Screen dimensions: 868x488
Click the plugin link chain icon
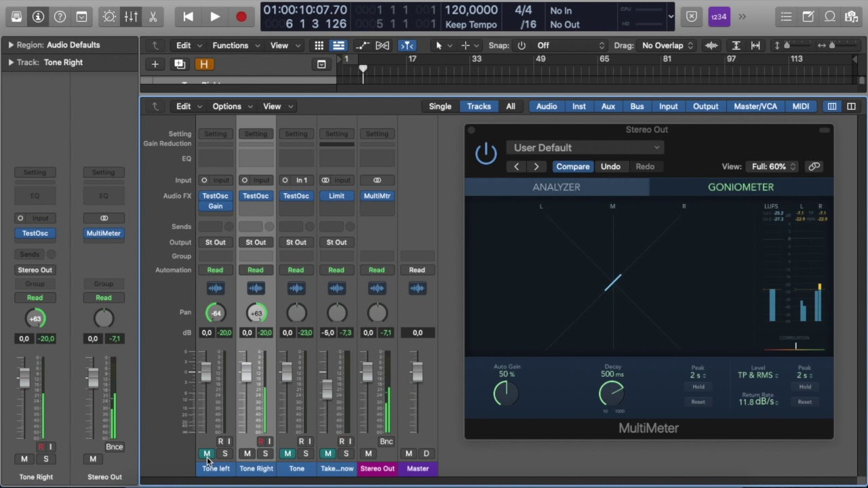814,167
